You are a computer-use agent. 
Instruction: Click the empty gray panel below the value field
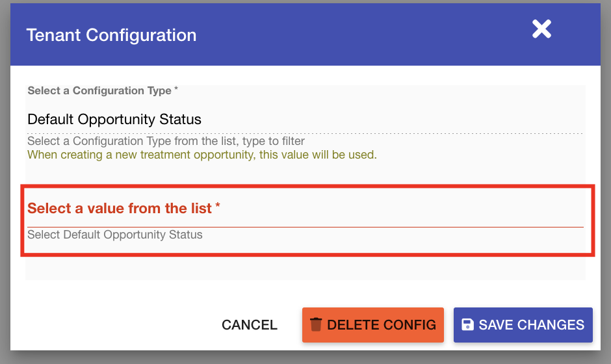(x=304, y=268)
